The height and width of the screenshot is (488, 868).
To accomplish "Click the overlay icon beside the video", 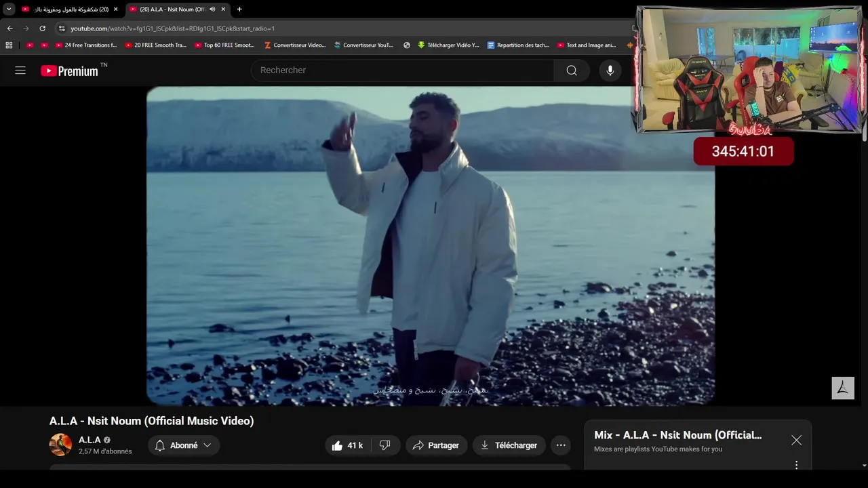I will click(x=843, y=388).
